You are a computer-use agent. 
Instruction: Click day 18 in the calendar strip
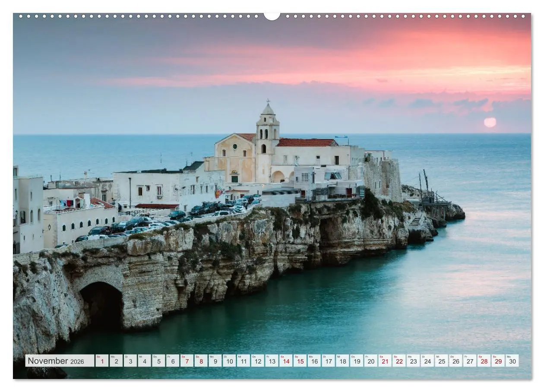tap(342, 361)
